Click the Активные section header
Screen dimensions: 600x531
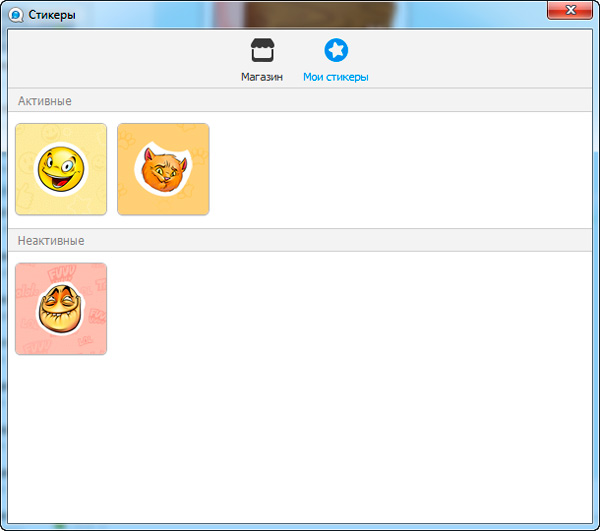pos(45,101)
